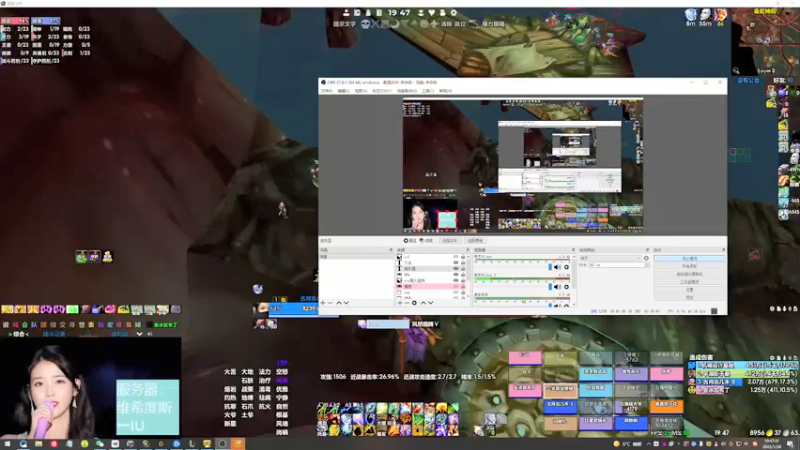Toggle visibility eye of the first source row
The height and width of the screenshot is (450, 800).
(x=456, y=257)
